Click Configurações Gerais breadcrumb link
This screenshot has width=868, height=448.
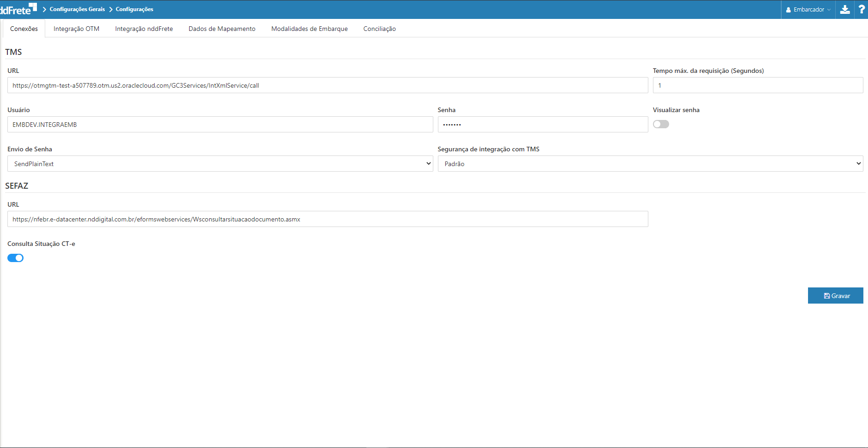77,9
